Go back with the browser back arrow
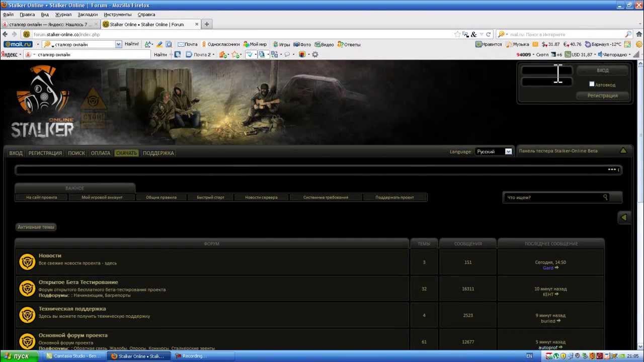The height and width of the screenshot is (362, 644). 5,34
